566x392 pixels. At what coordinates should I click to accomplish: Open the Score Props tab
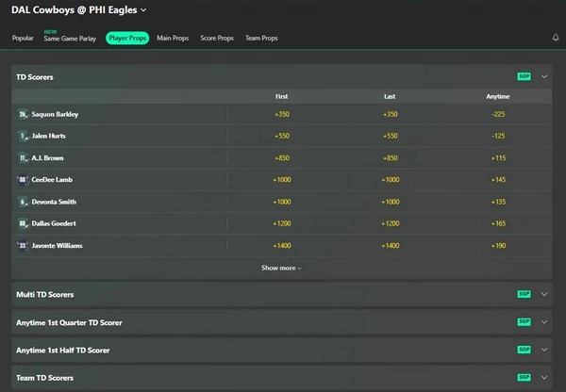pyautogui.click(x=217, y=38)
